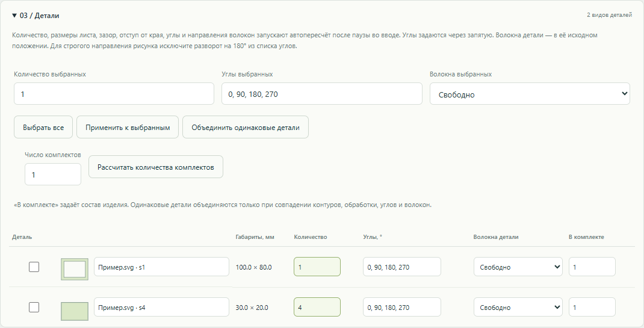This screenshot has width=644, height=328.
Task: Click the s4 part thumbnail preview
Action: click(x=75, y=311)
